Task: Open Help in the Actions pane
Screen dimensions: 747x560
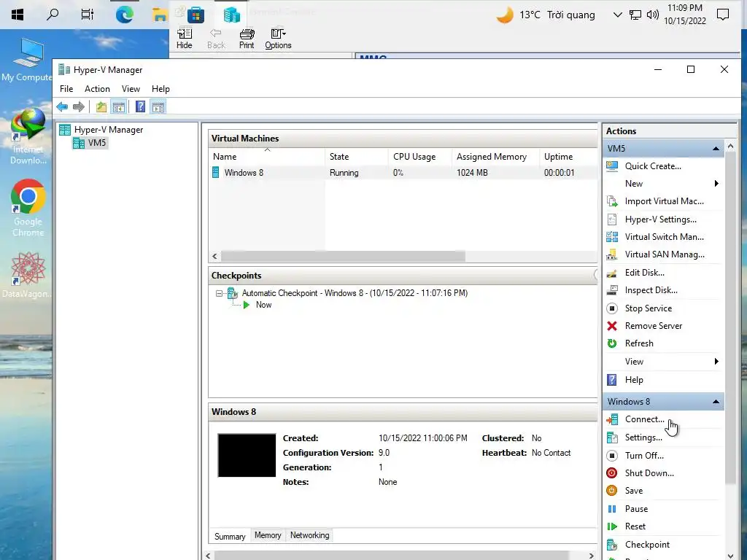Action: coord(633,380)
